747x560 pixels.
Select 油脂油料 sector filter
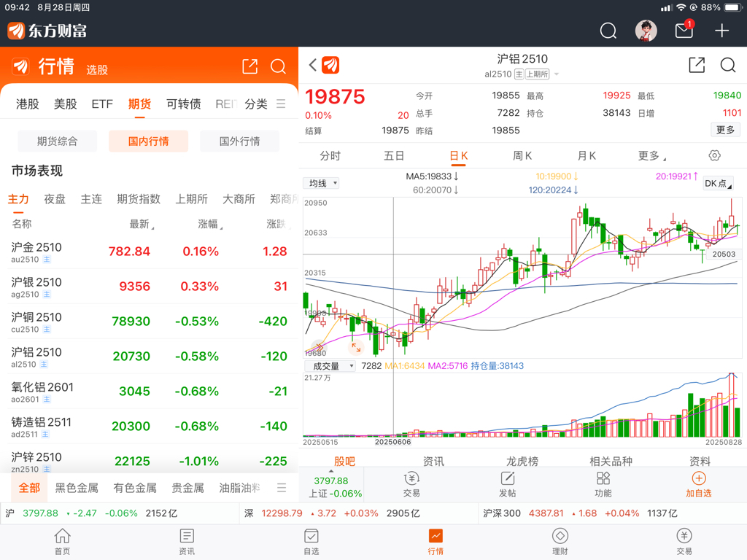tap(239, 488)
